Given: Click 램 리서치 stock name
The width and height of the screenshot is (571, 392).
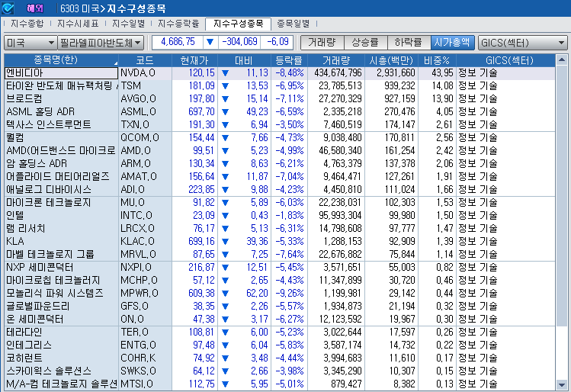Looking at the screenshot, I should [25, 229].
